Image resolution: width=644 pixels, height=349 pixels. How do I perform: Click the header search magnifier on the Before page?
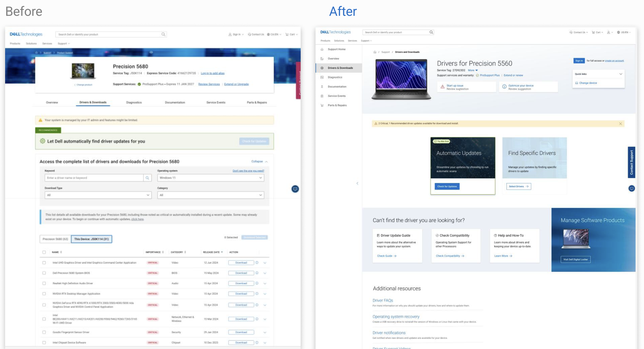[x=163, y=34]
